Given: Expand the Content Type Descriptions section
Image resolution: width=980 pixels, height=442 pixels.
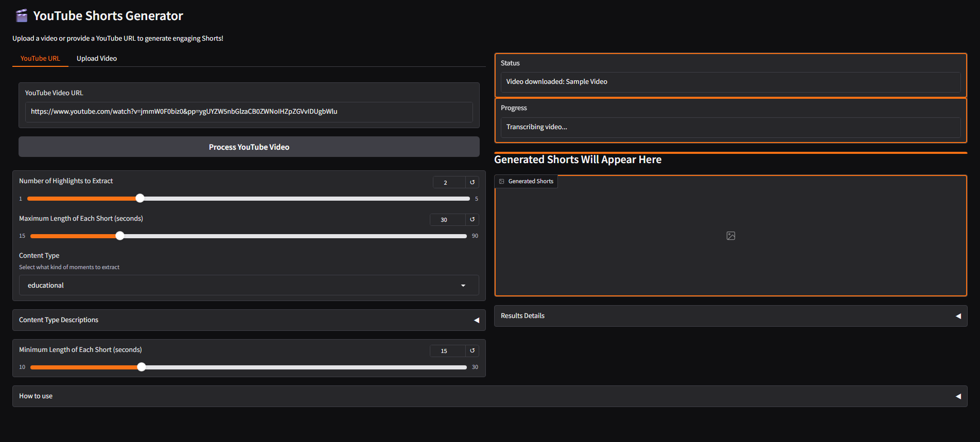Looking at the screenshot, I should coord(249,320).
